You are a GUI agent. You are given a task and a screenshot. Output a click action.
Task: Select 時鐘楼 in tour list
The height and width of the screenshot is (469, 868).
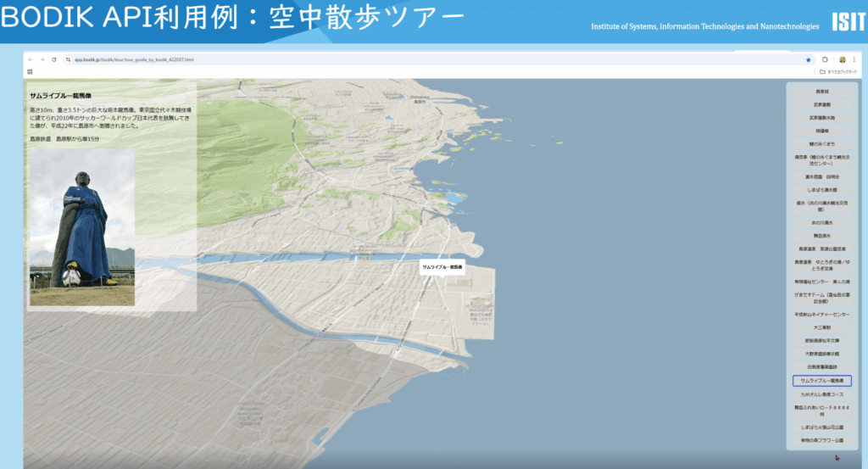tap(822, 131)
